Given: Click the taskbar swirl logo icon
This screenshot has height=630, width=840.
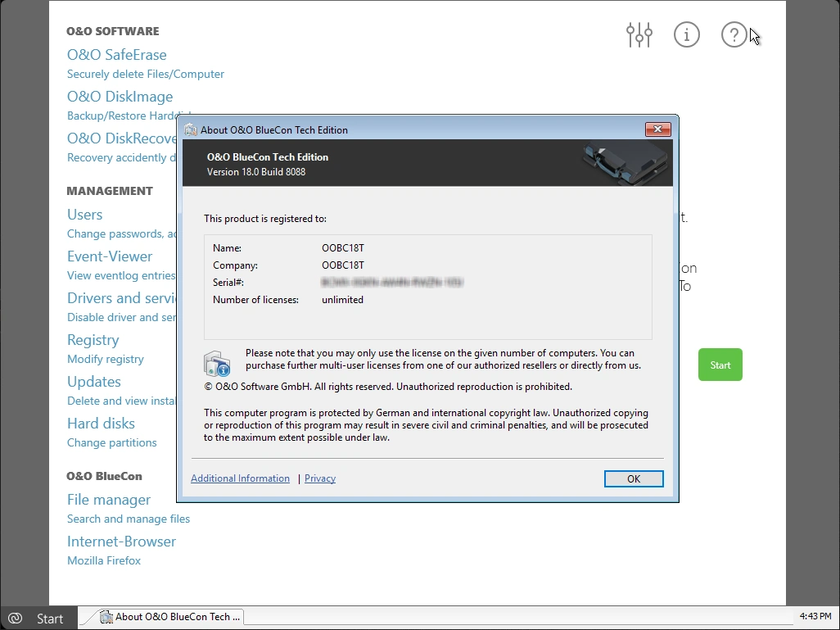Looking at the screenshot, I should (15, 619).
